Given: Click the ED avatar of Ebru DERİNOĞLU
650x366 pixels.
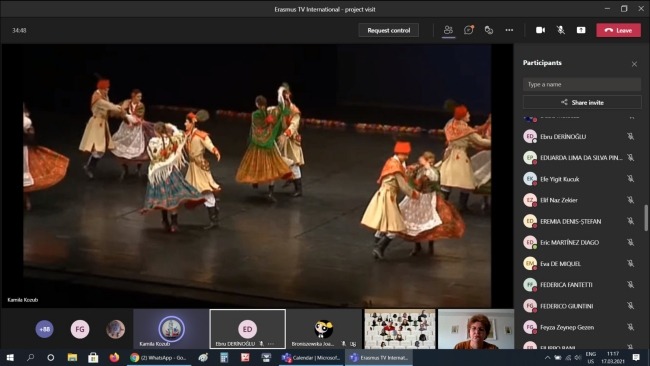Looking at the screenshot, I should coord(530,136).
